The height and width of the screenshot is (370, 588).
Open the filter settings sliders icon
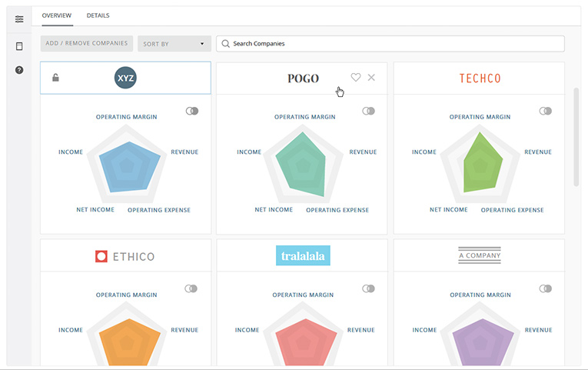tap(19, 19)
